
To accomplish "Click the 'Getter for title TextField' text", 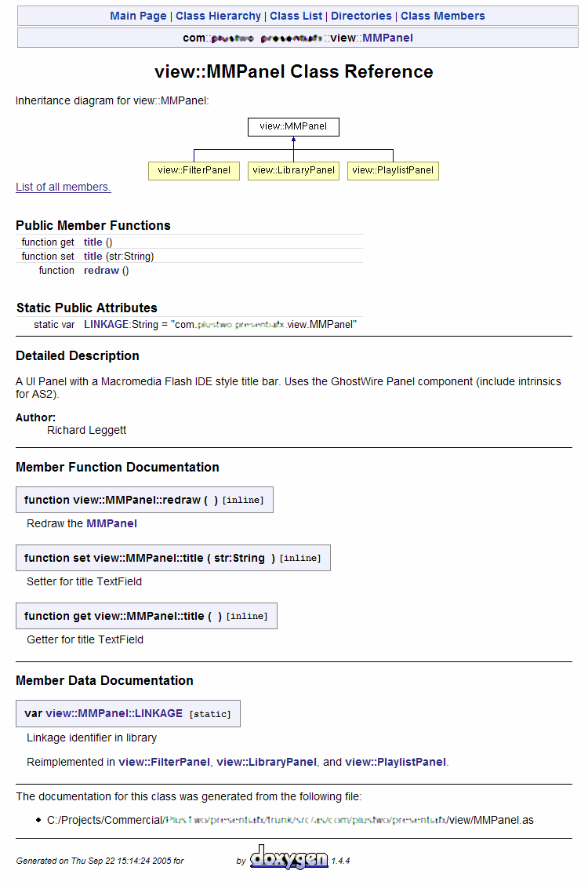I will pyautogui.click(x=85, y=639).
